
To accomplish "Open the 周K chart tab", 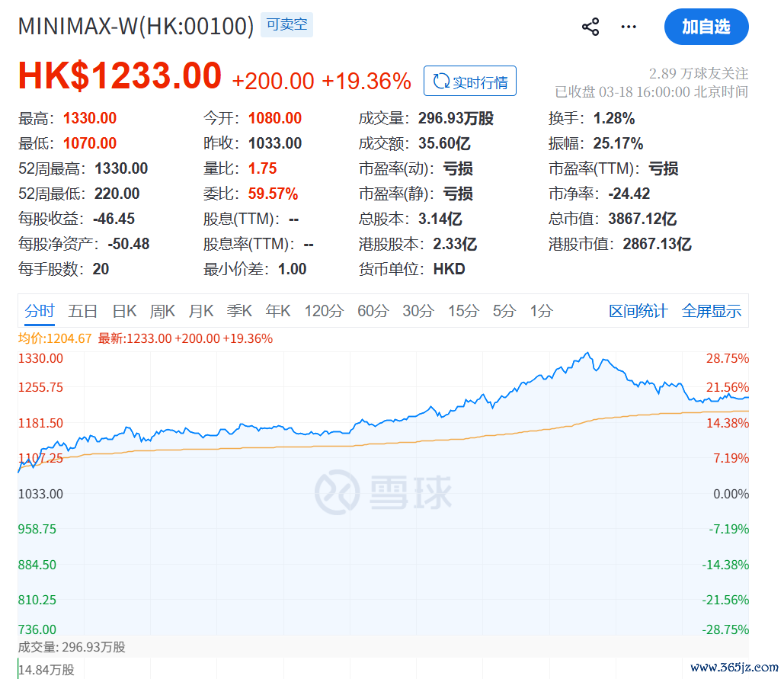I will point(162,311).
